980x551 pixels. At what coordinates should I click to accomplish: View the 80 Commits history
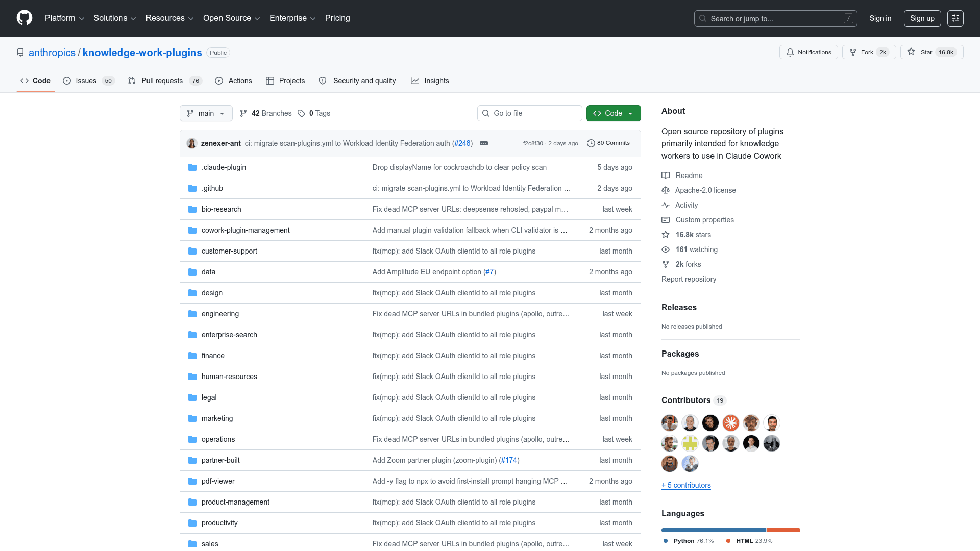pos(608,143)
